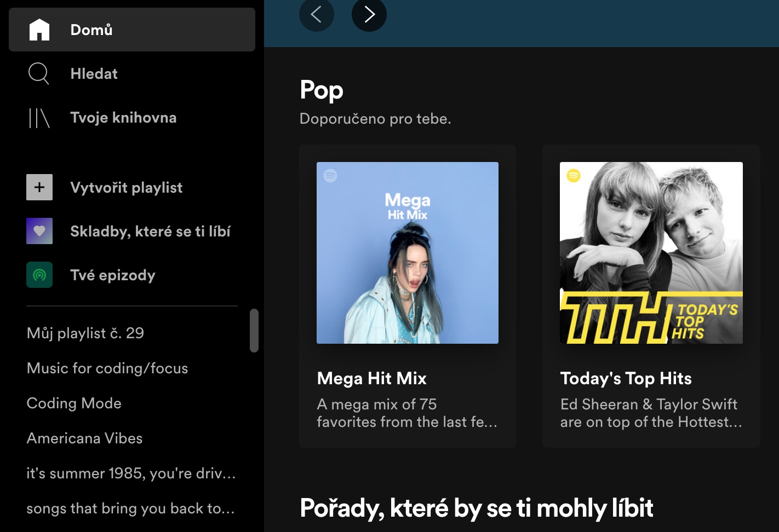Go forward with the right arrow button
This screenshot has height=532, width=779.
click(x=369, y=14)
